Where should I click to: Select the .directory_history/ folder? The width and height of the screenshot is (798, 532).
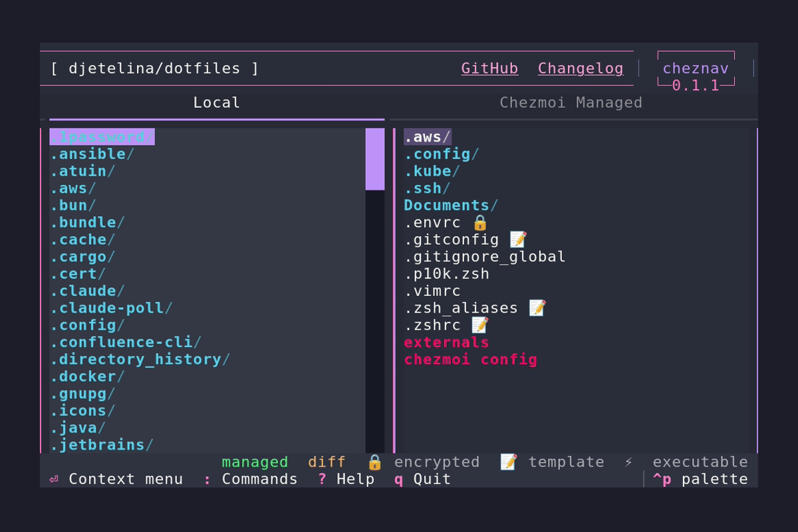click(x=140, y=360)
